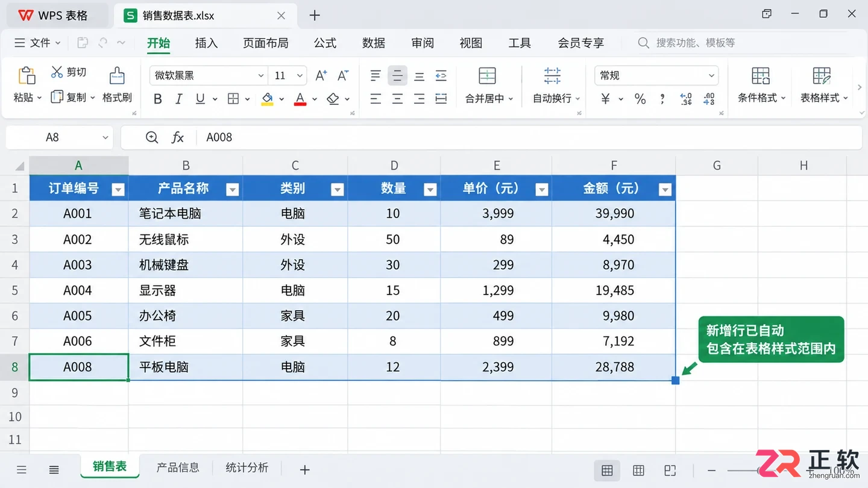Open Conditional Formatting icon
Image resolution: width=868 pixels, height=488 pixels.
click(761, 75)
